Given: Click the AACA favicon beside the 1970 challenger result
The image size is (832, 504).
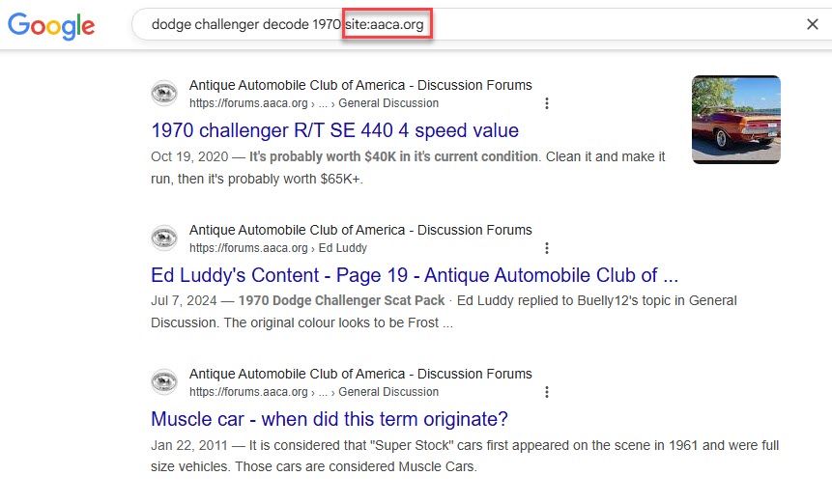Looking at the screenshot, I should [x=164, y=94].
